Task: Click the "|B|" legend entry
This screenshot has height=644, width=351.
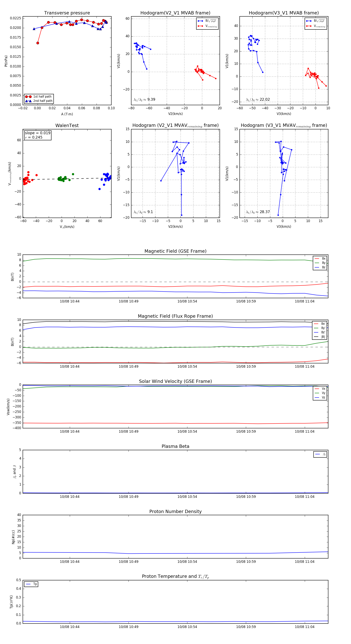Action: pyautogui.click(x=320, y=337)
